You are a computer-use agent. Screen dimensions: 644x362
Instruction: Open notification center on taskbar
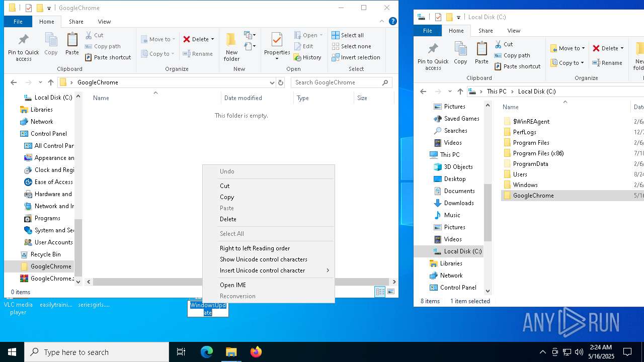pyautogui.click(x=627, y=352)
